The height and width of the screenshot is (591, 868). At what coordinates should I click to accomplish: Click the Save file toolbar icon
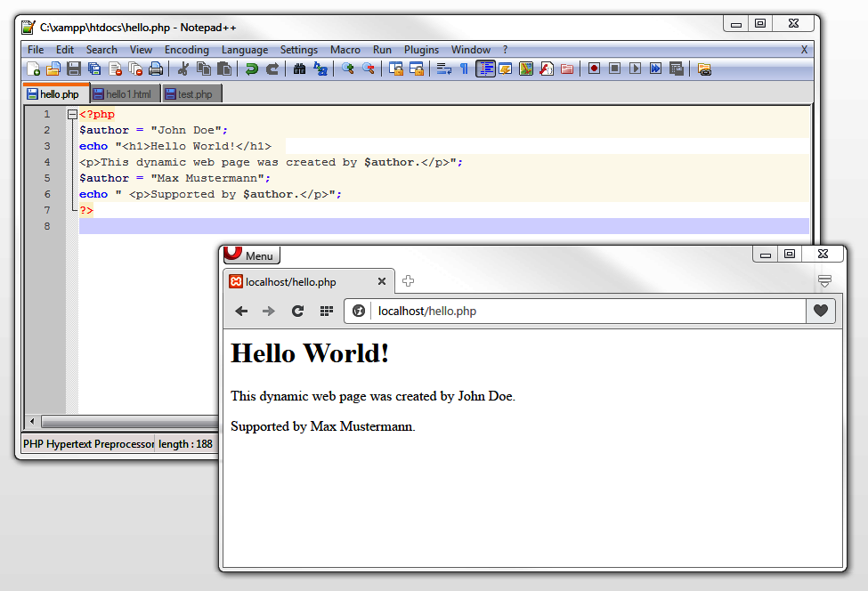click(74, 69)
